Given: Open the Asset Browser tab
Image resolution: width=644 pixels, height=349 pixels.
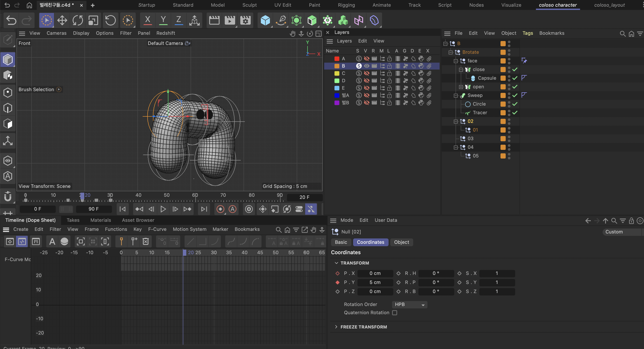Looking at the screenshot, I should coord(138,220).
